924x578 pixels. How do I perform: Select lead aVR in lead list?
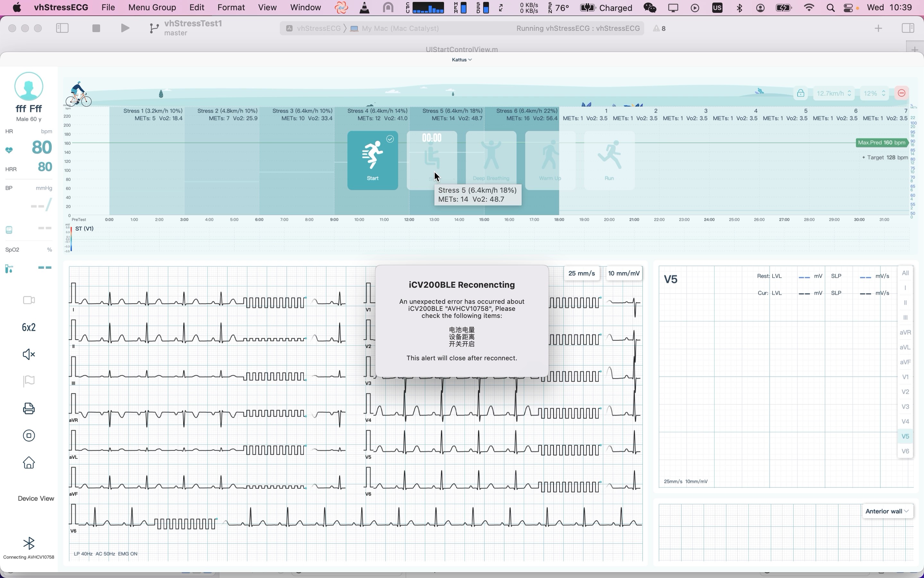905,333
